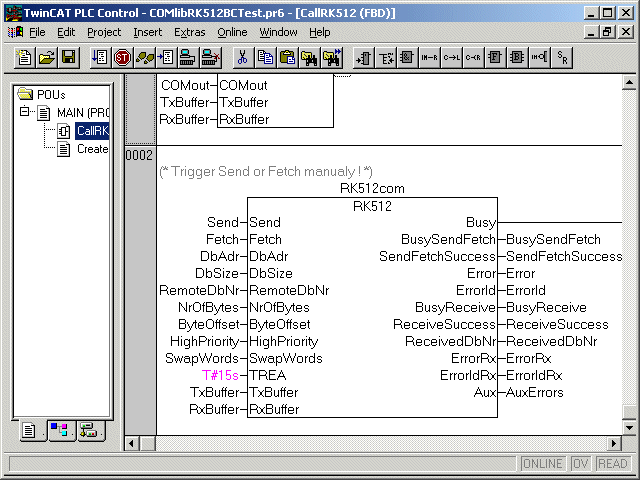Click the SendFetchSuccess output variable

tap(564, 256)
